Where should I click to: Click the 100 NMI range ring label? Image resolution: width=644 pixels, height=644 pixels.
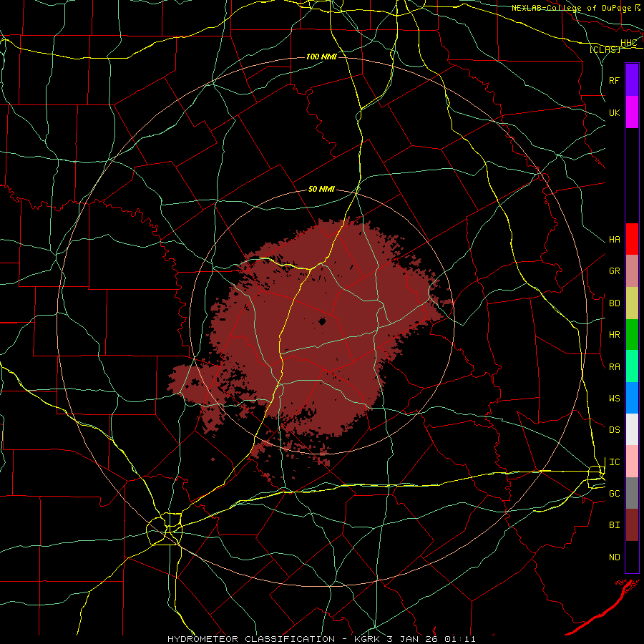(x=321, y=57)
